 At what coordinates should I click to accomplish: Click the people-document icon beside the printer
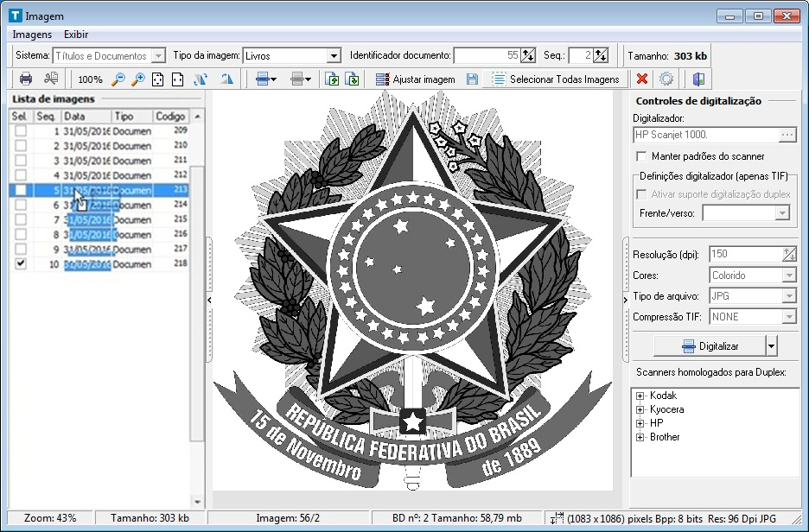[x=50, y=79]
